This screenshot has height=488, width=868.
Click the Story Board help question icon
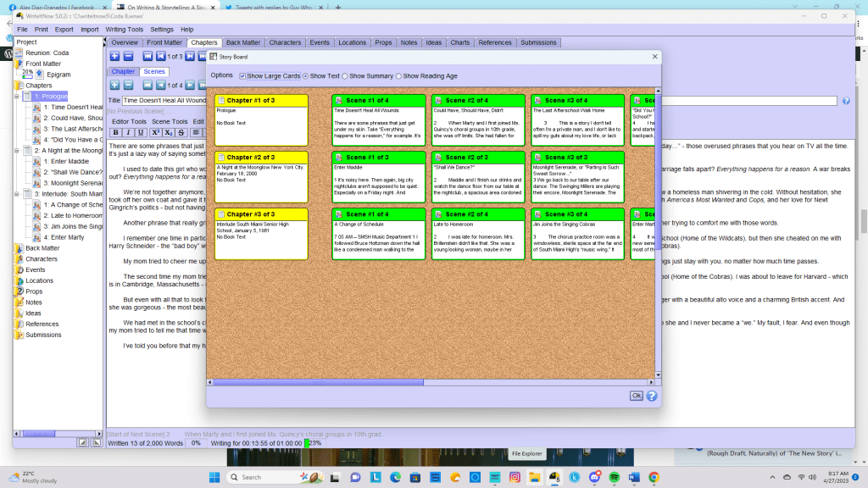click(x=652, y=396)
